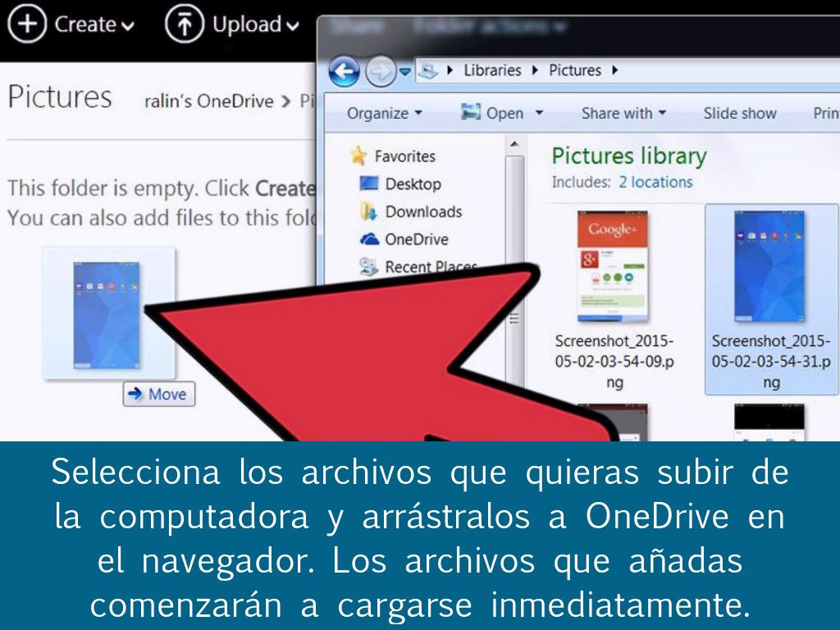
Task: Click the Explorer forward arrow button
Action: point(381,75)
